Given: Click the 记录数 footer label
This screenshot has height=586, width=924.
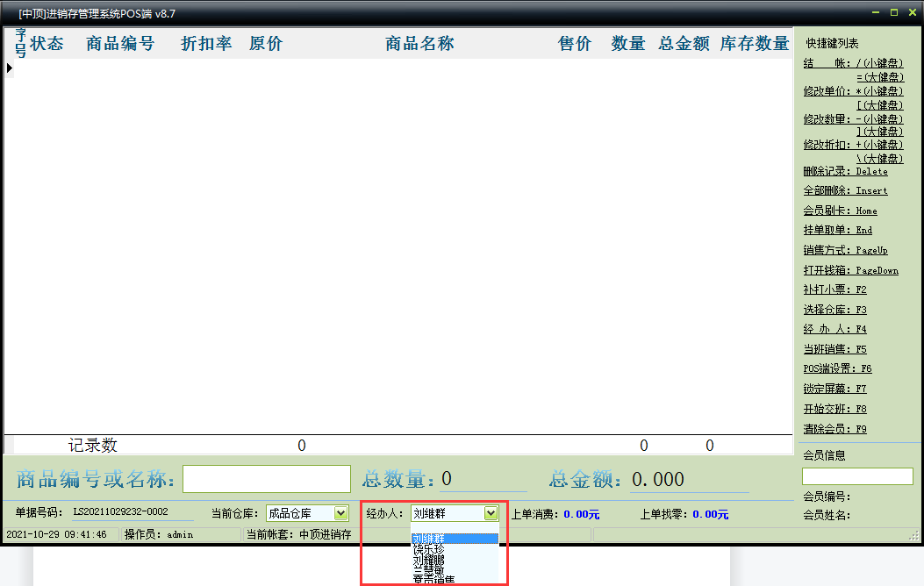Looking at the screenshot, I should coord(93,446).
